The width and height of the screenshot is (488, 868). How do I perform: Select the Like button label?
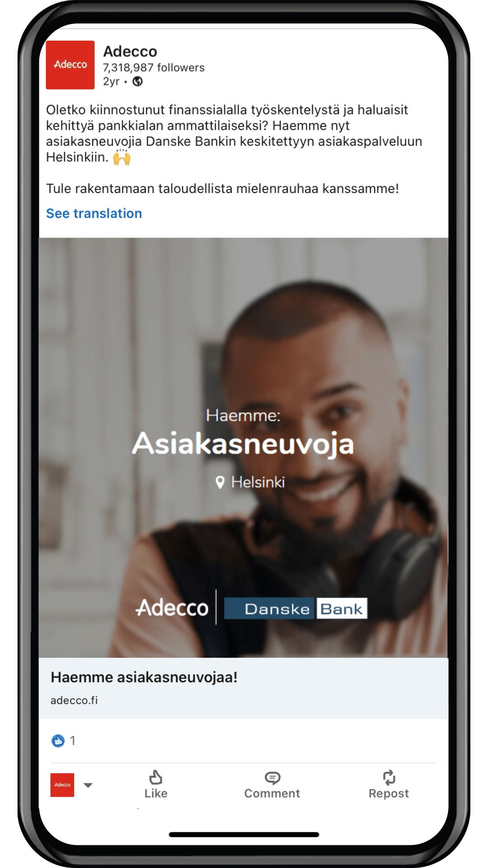click(156, 793)
